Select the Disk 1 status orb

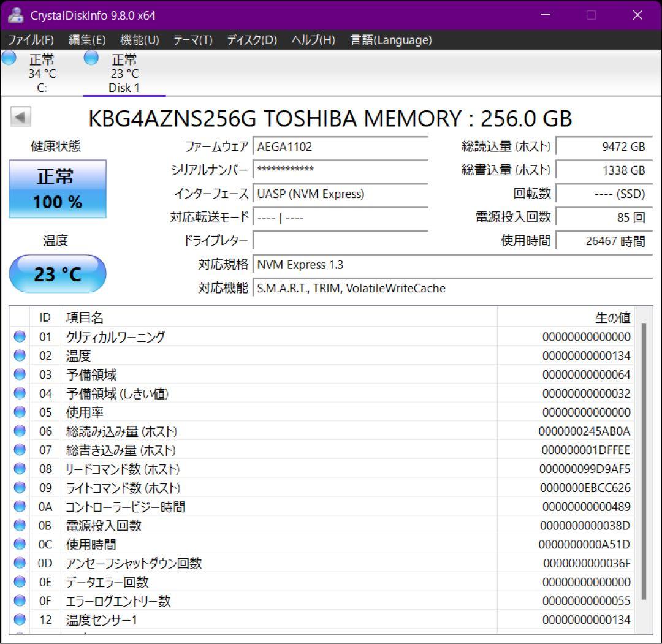91,58
